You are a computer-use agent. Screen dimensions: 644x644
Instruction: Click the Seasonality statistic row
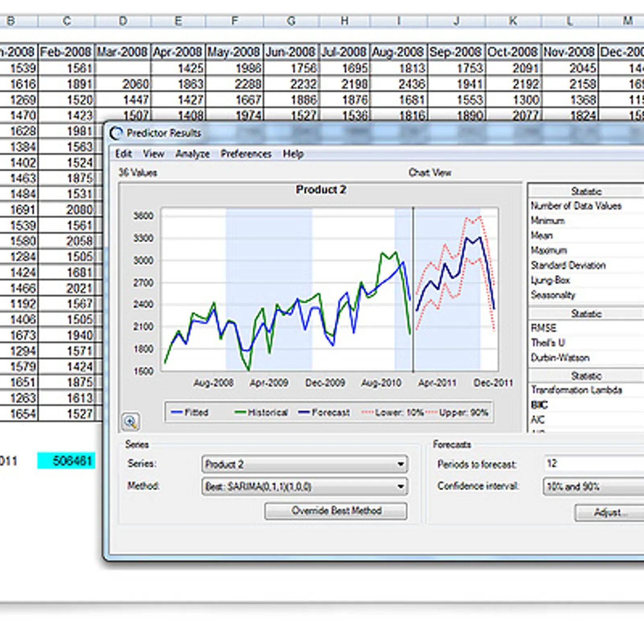point(586,295)
